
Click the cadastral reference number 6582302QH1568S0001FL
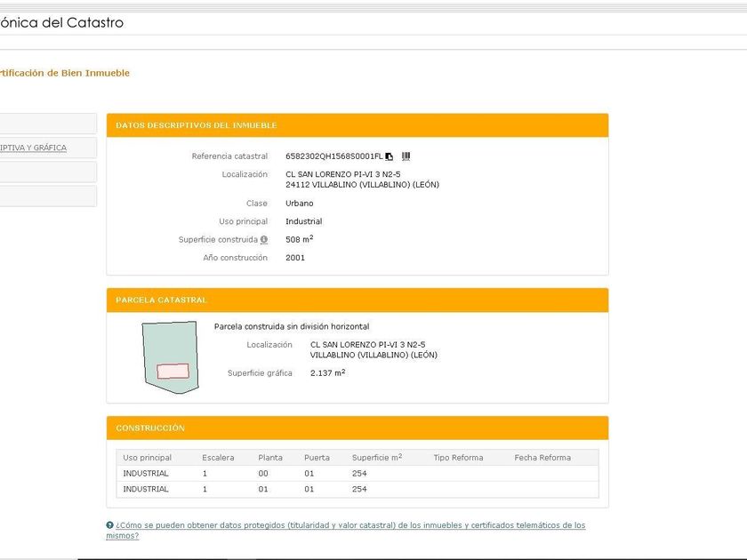pos(333,156)
